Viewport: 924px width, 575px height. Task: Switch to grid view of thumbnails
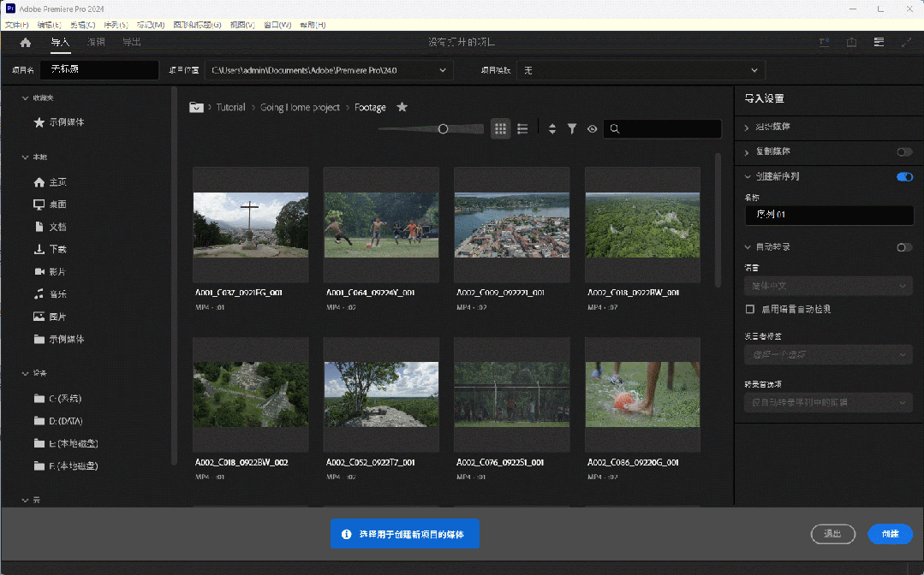[501, 129]
